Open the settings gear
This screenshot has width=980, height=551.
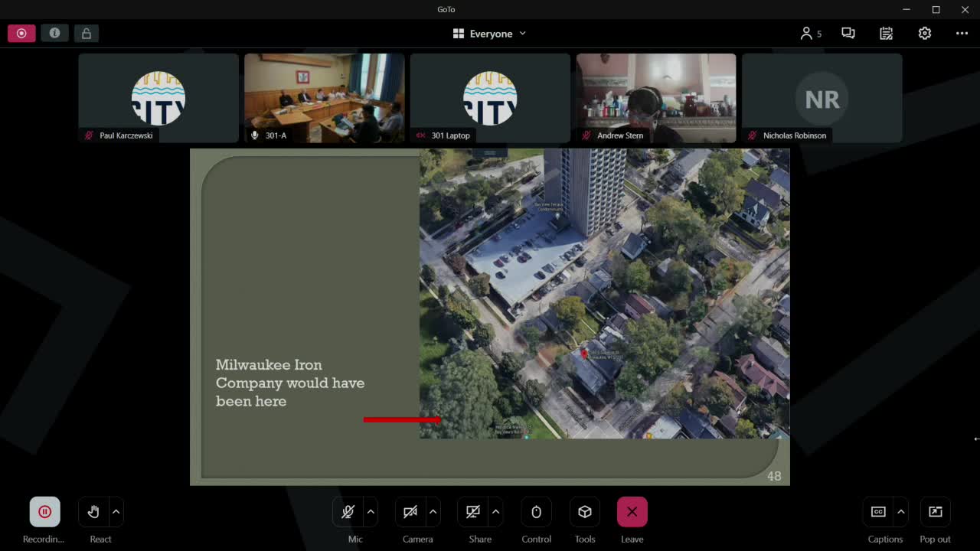pyautogui.click(x=925, y=34)
